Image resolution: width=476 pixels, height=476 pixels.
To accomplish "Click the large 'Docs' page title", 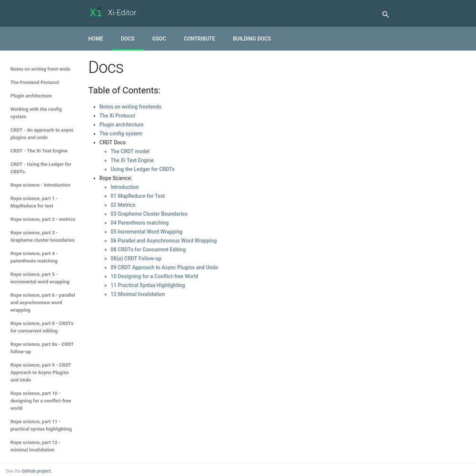I will click(106, 67).
